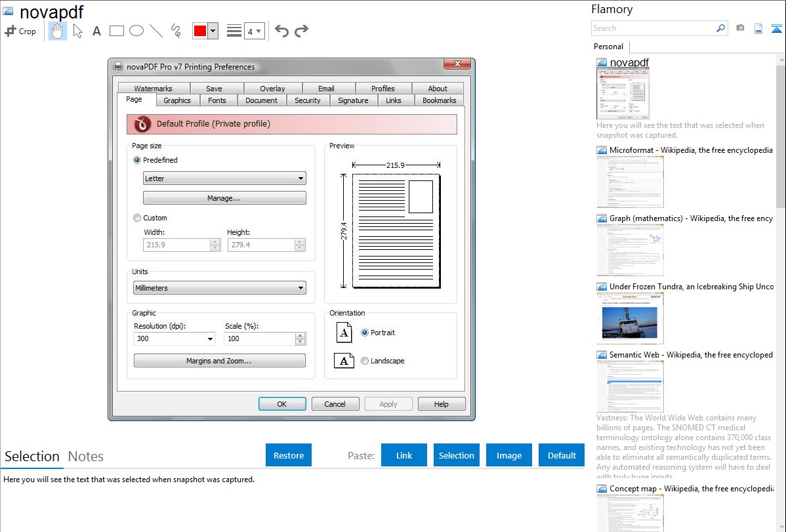786x532 pixels.
Task: Open the Overlay tab
Action: tap(273, 89)
